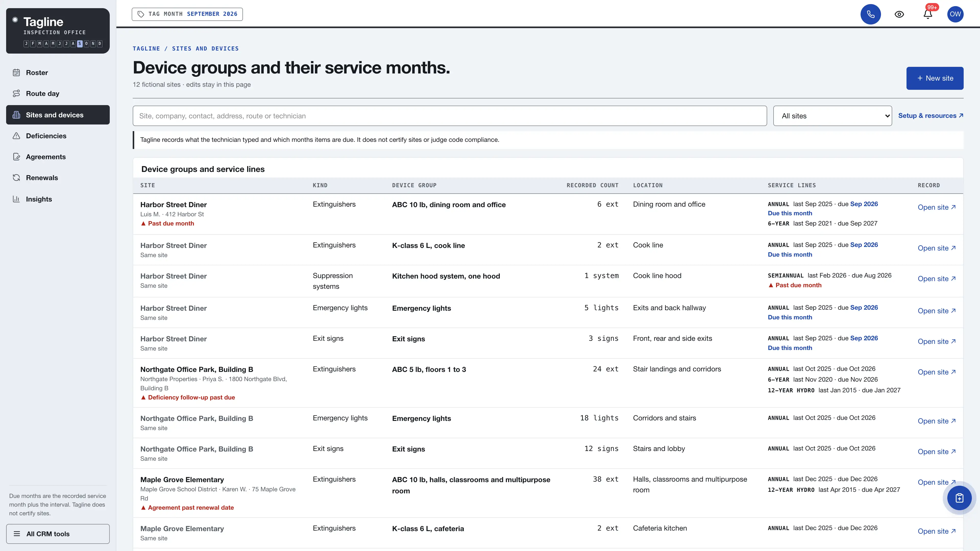Open site for ABC 5 lb floors row

(937, 372)
